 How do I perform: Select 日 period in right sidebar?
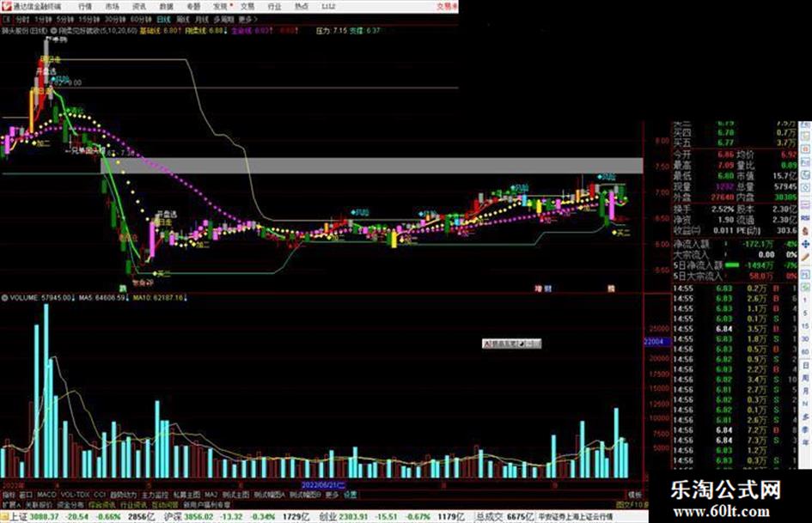805,366
